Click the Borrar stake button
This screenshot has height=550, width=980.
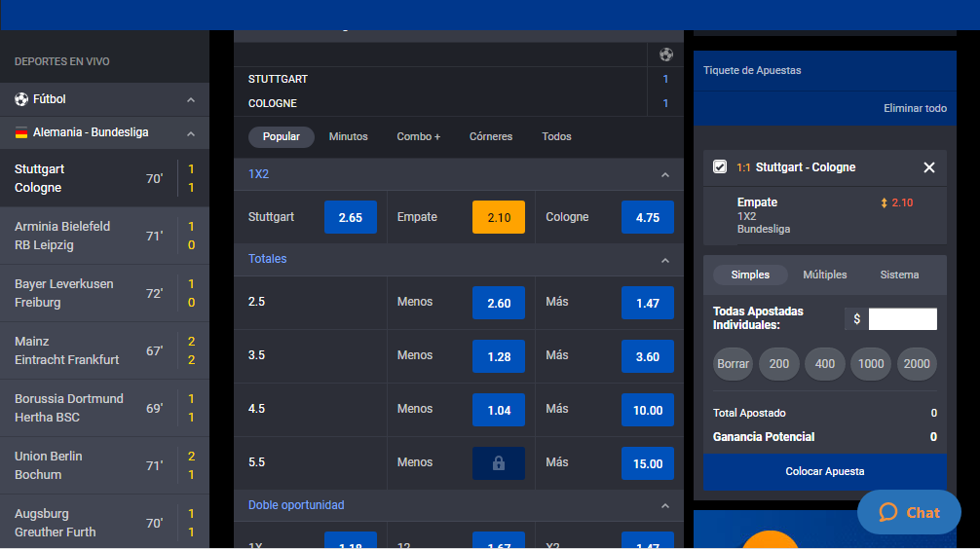(x=733, y=364)
